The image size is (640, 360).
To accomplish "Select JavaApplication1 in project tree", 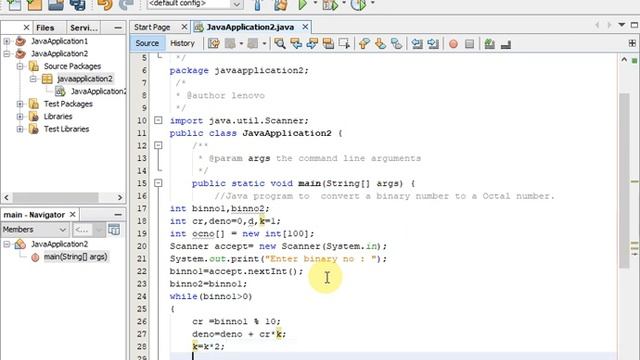I will point(59,41).
